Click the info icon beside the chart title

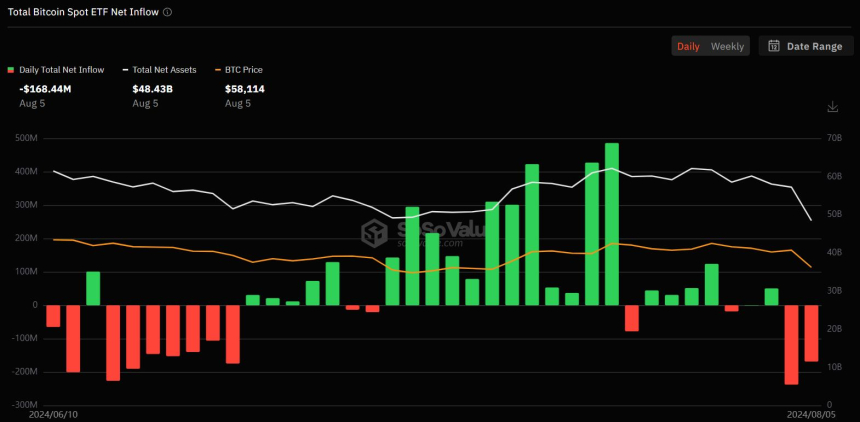tap(167, 12)
